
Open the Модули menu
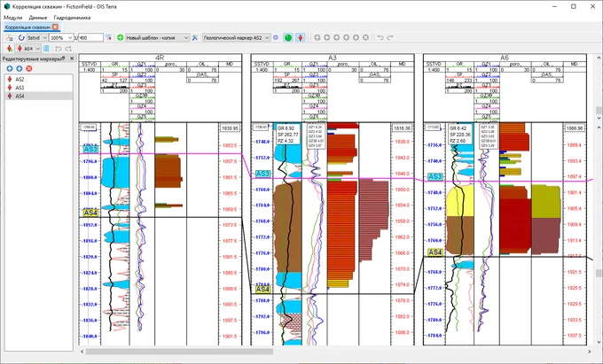click(x=13, y=18)
